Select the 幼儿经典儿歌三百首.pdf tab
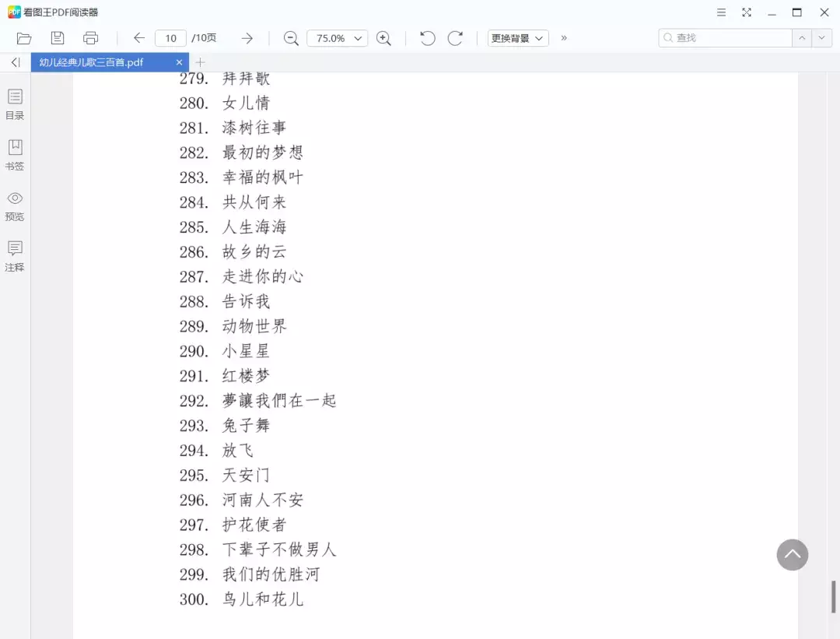 (92, 62)
